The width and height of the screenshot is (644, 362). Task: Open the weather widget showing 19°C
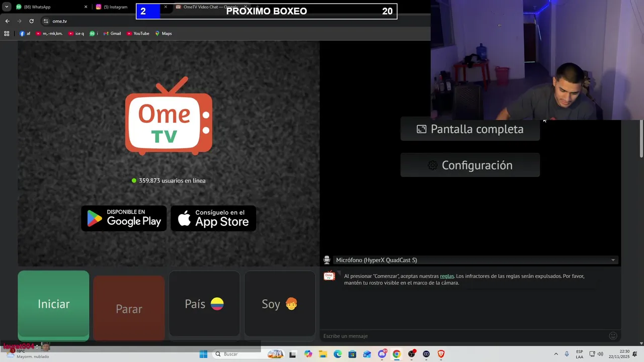(x=28, y=354)
